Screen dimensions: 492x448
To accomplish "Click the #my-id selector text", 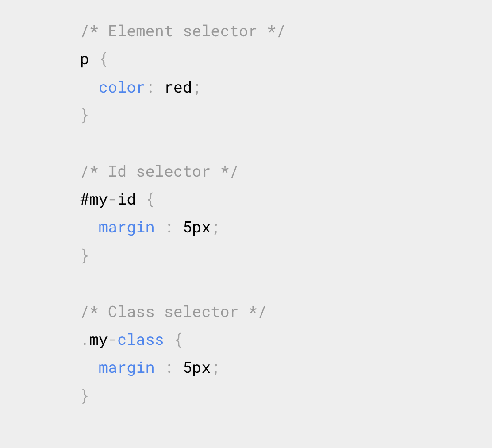I will click(108, 200).
